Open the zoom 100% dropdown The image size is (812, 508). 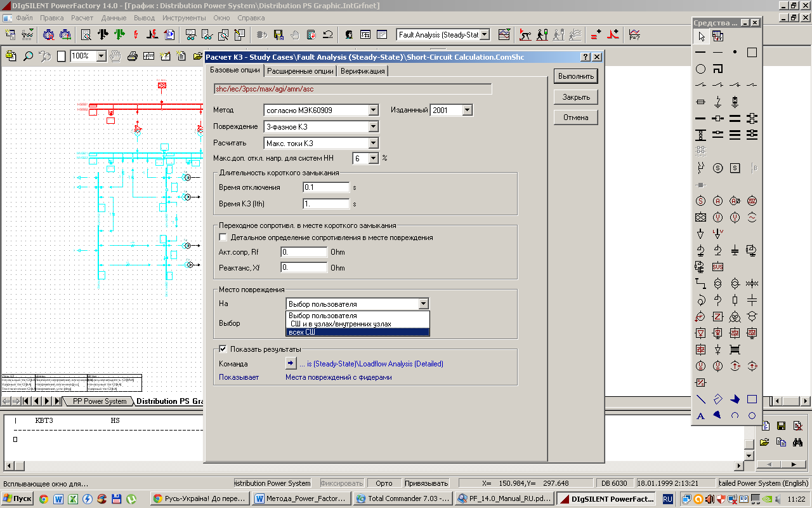click(101, 56)
